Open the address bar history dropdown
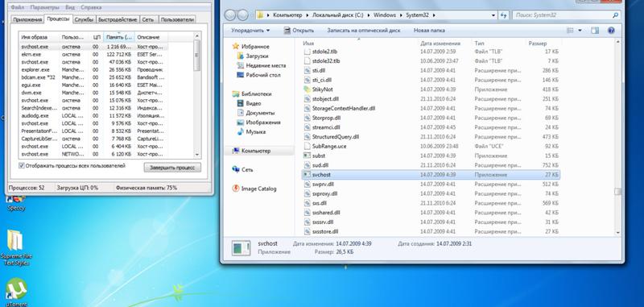Viewport: 644px width, 307px height. pyautogui.click(x=493, y=15)
